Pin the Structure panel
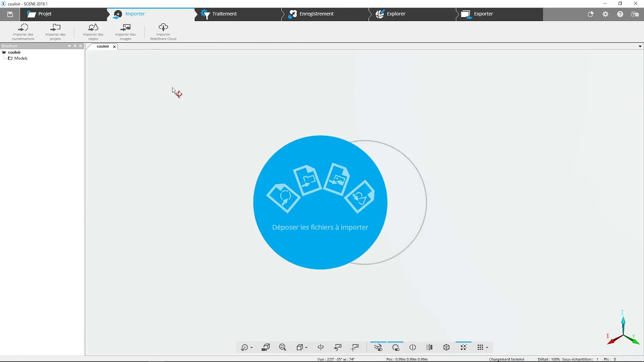 pos(75,46)
